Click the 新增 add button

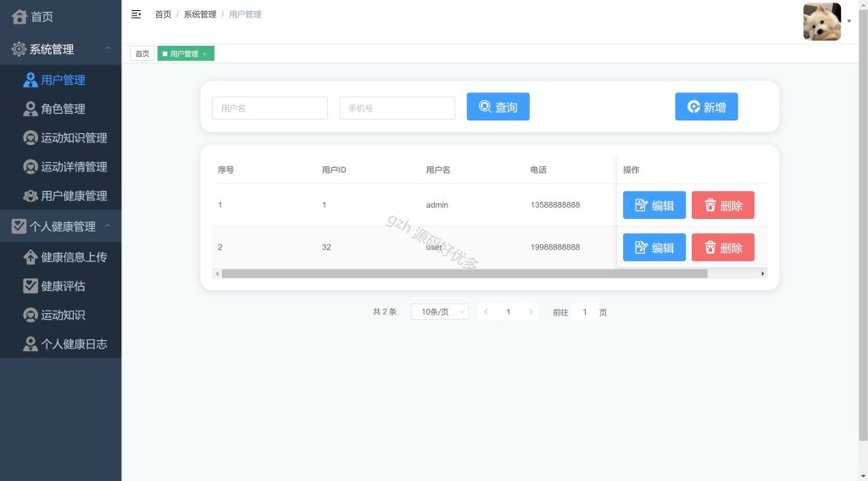tap(706, 106)
